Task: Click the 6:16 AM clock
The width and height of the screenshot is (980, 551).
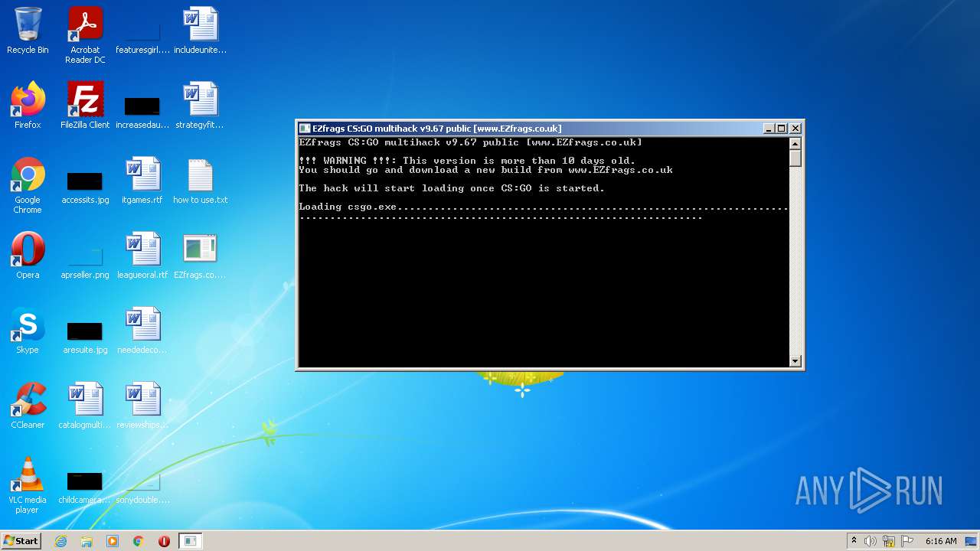Action: click(941, 541)
